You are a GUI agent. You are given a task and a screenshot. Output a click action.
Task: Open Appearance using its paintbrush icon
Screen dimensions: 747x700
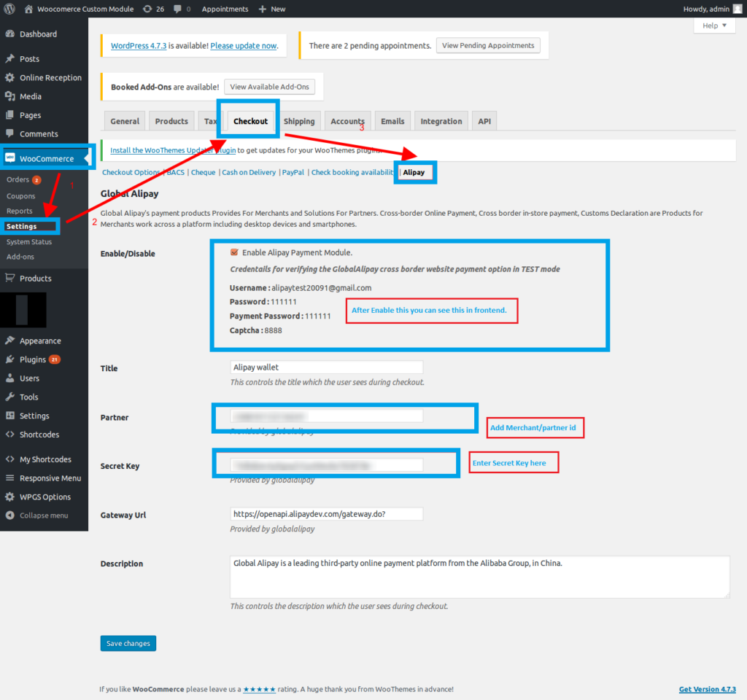pos(9,341)
